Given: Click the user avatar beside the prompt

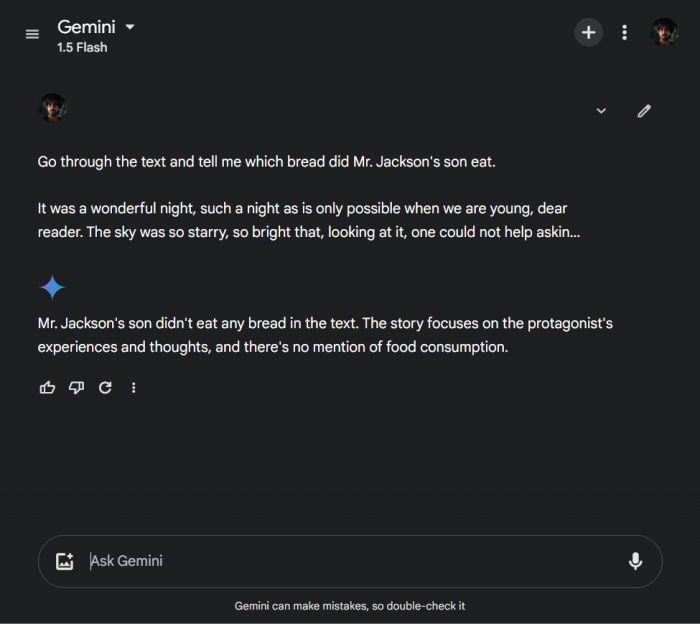Looking at the screenshot, I should [53, 108].
